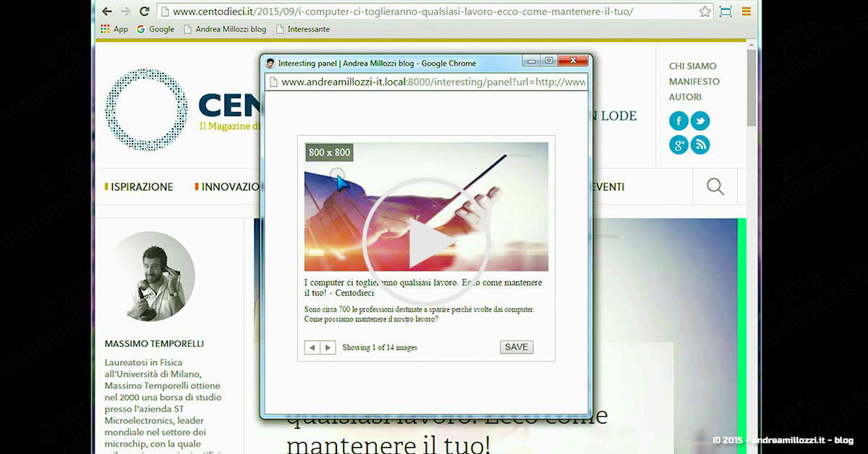Open the EVENTI menu section
This screenshot has width=868, height=454.
click(608, 187)
